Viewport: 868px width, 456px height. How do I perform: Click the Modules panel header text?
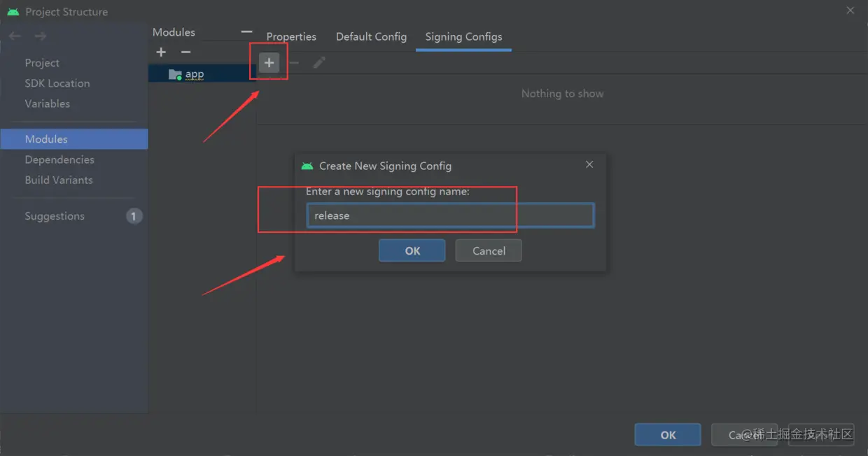pyautogui.click(x=174, y=32)
